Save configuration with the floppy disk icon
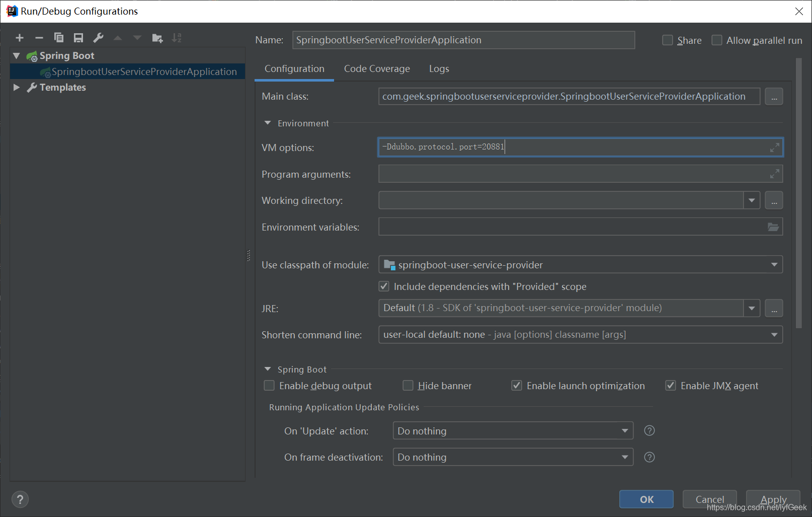This screenshot has width=812, height=517. (x=78, y=38)
